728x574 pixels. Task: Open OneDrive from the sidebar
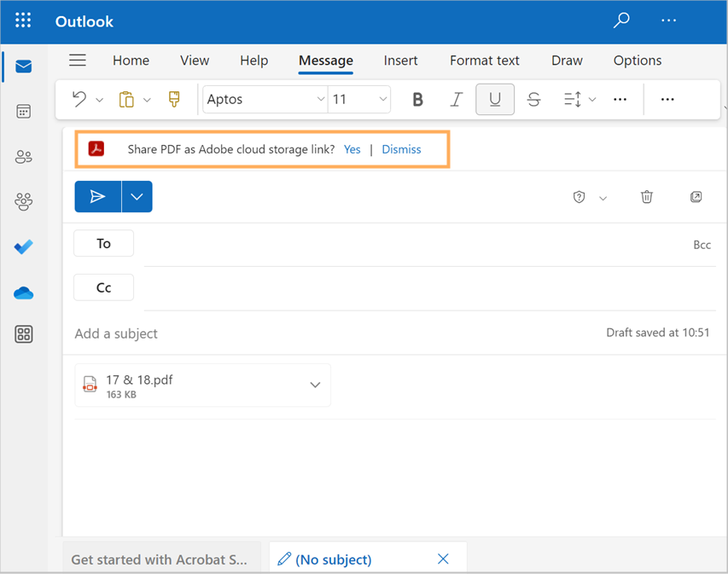click(23, 293)
